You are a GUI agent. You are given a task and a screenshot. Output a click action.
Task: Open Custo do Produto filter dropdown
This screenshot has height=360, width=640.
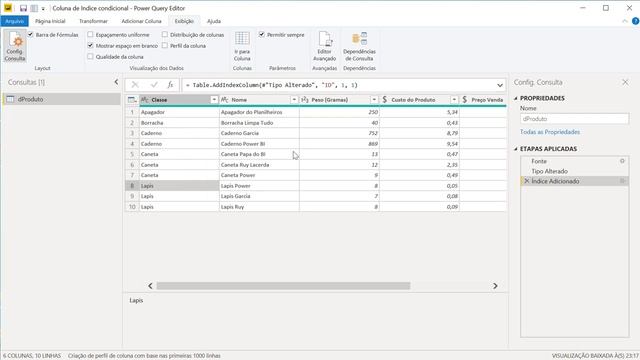click(x=454, y=100)
